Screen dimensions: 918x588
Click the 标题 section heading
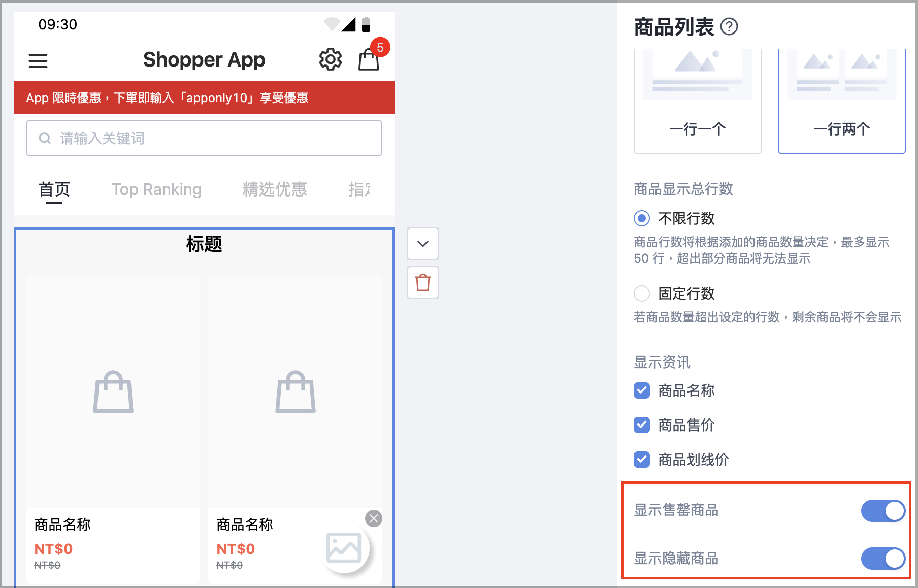(x=204, y=244)
